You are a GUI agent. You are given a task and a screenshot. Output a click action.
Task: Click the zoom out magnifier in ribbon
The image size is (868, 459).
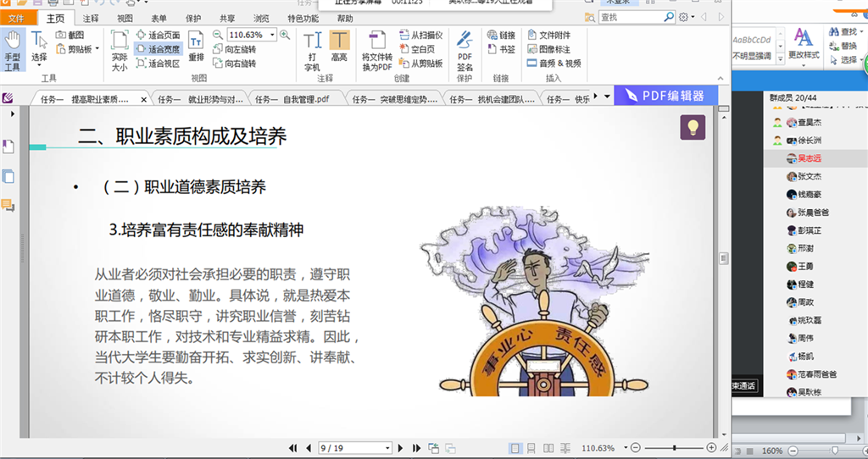[x=218, y=35]
